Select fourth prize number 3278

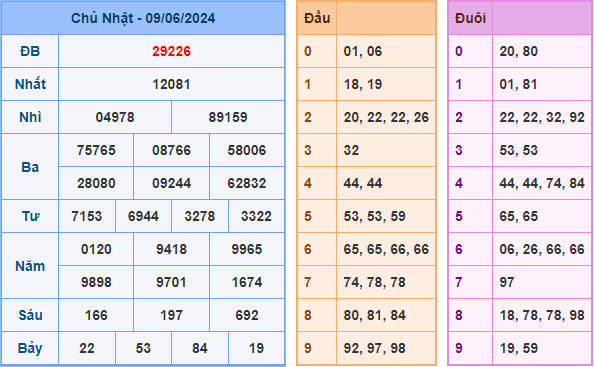[200, 216]
